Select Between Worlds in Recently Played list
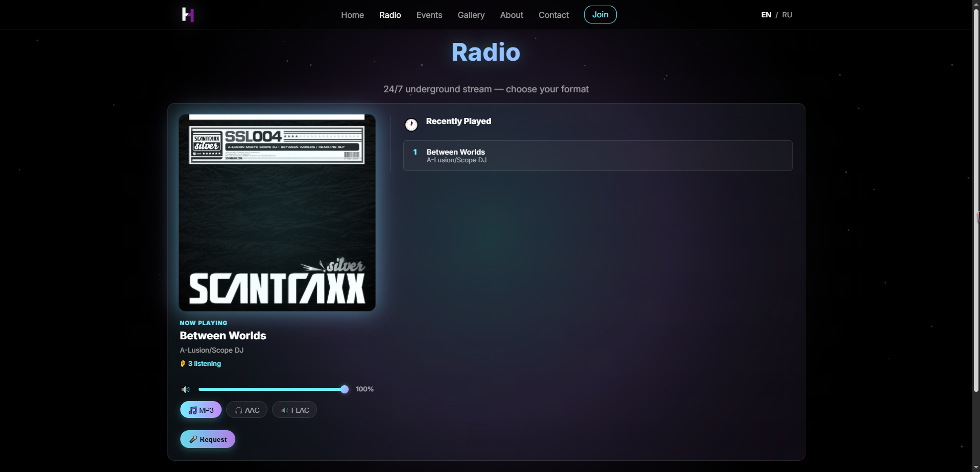 pos(597,156)
